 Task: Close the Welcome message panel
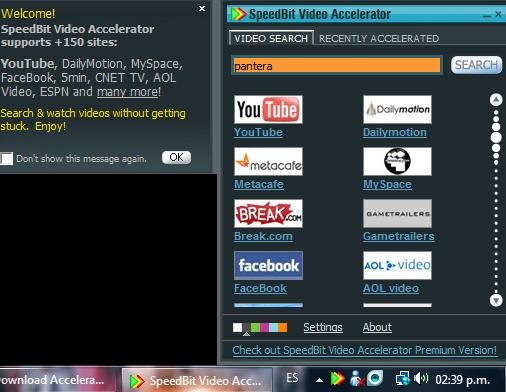pyautogui.click(x=202, y=8)
